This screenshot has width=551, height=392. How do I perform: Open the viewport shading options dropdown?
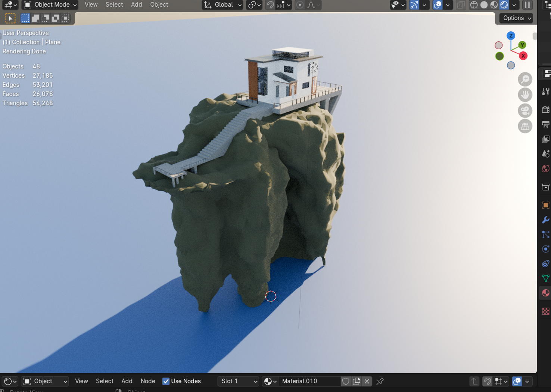[514, 5]
